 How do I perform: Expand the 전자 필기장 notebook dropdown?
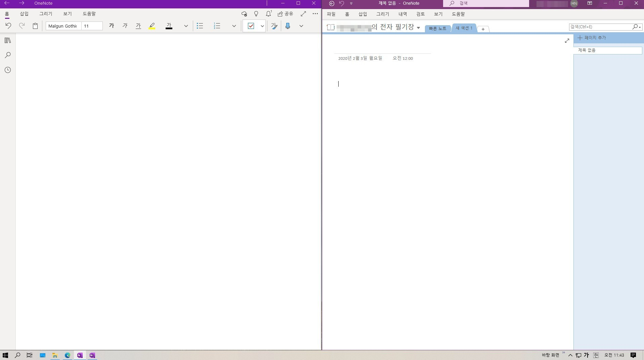click(418, 28)
